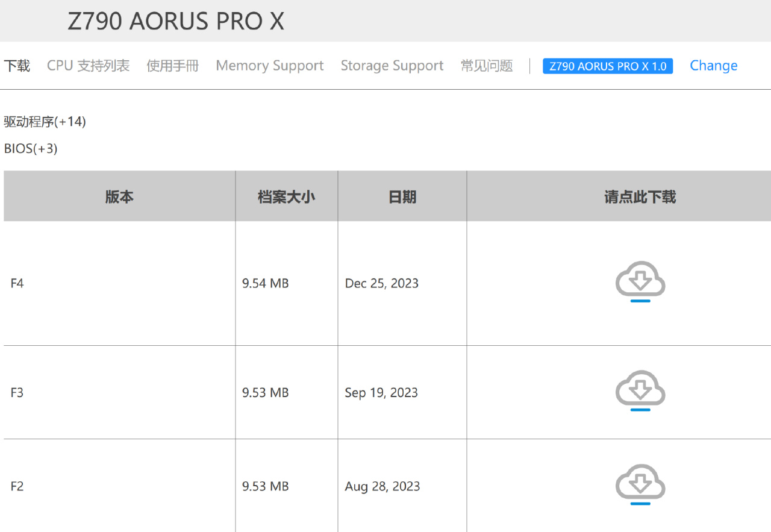Expand the 驱动程序 (+14) section

tap(45, 122)
